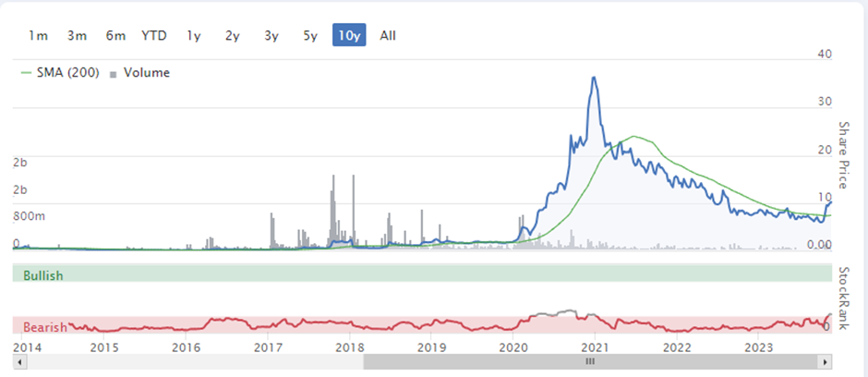
Task: Show year-to-date YTD range
Action: tap(154, 35)
